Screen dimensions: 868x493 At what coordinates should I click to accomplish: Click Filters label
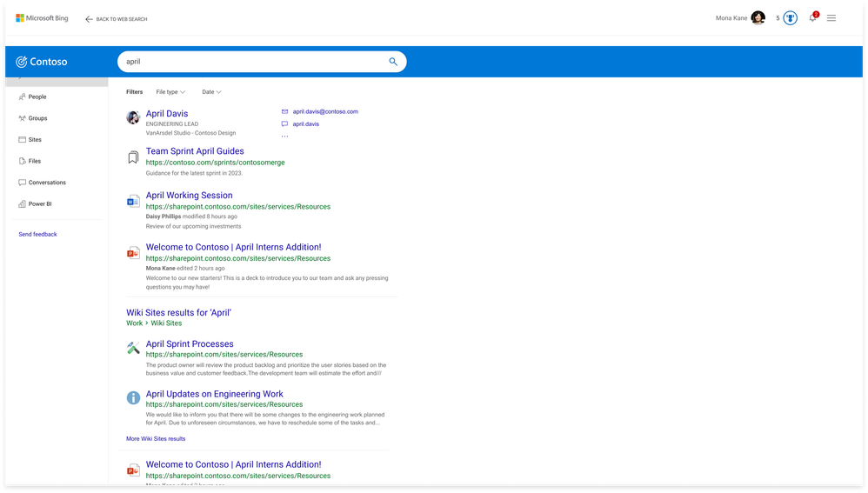click(135, 92)
